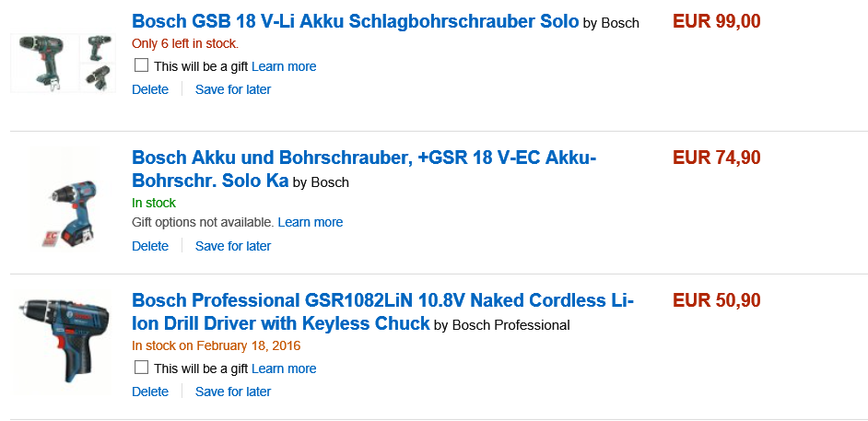Delete the Bosch GSB 18 V-Li item

(150, 89)
